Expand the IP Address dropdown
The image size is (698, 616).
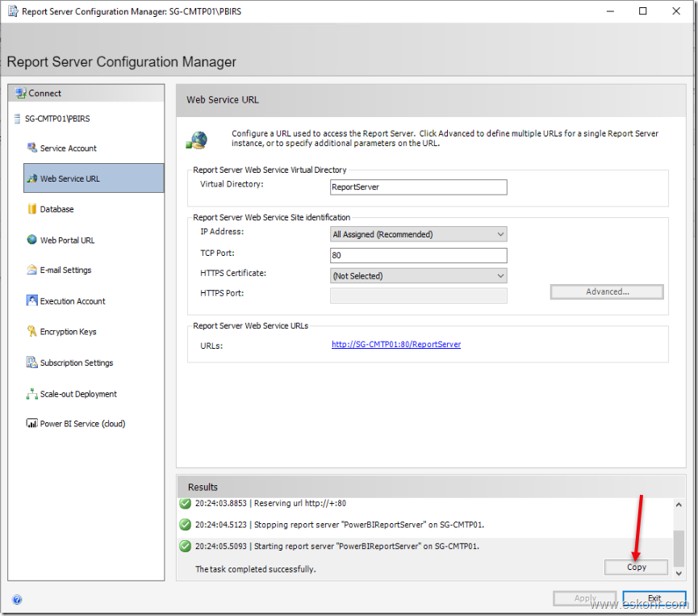point(419,234)
